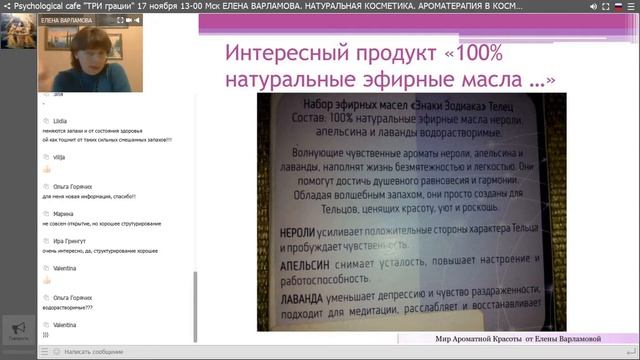Image resolution: width=640 pixels, height=360 pixels.
Task: Open the megaphone speak button
Action: point(18,330)
